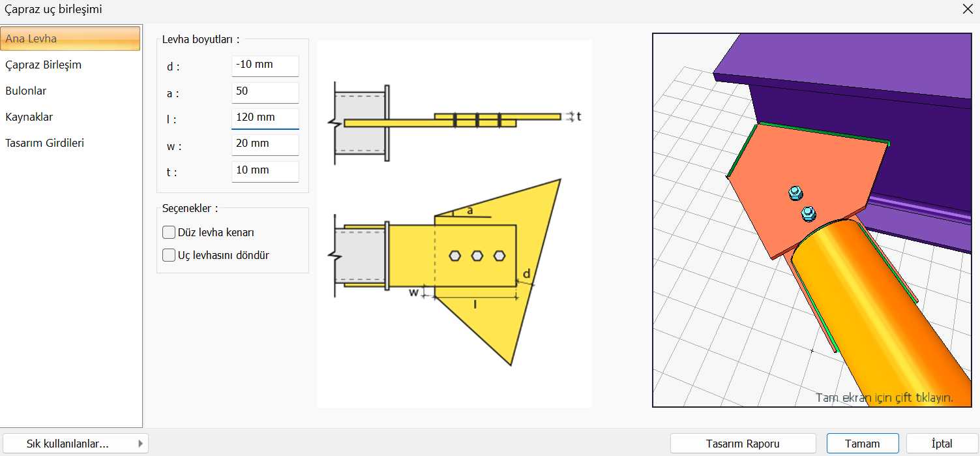The height and width of the screenshot is (456, 980).
Task: Click the Tasarım Raporu button
Action: [743, 444]
